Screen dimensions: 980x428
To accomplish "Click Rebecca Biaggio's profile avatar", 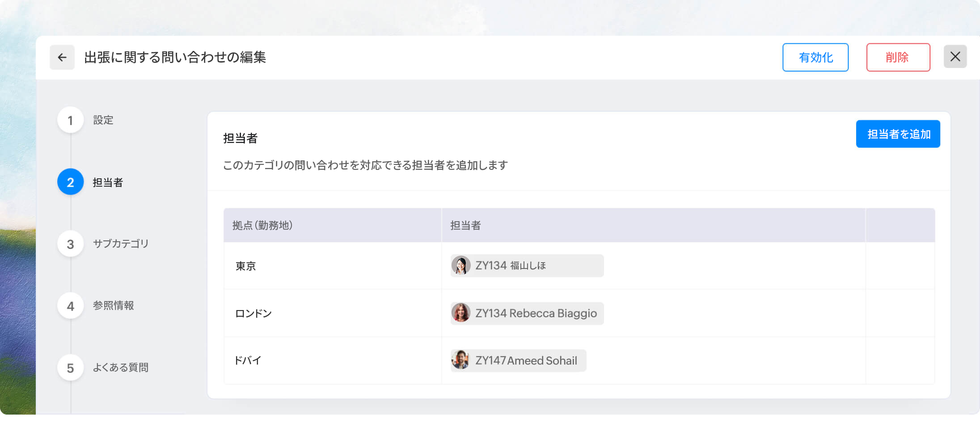I will pyautogui.click(x=461, y=313).
